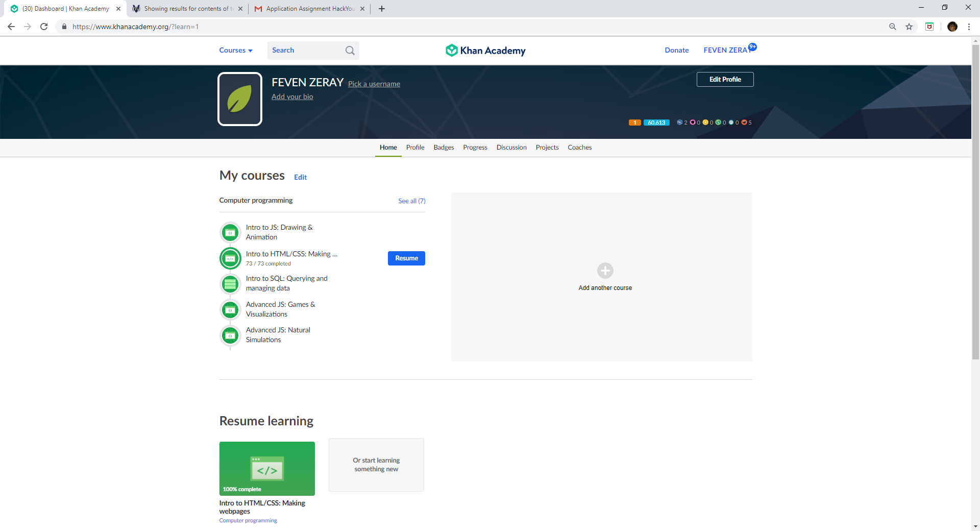Click the 60,613 energy points badge
The width and height of the screenshot is (980, 531).
click(x=656, y=123)
